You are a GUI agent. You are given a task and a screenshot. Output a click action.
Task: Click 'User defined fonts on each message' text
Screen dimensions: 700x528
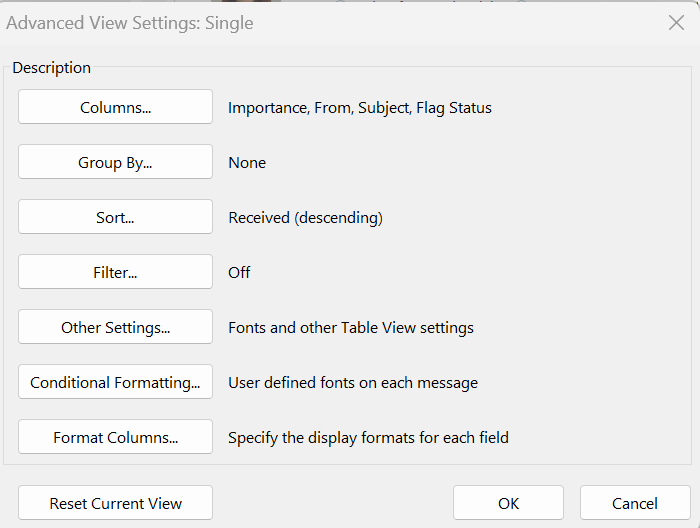pos(353,382)
